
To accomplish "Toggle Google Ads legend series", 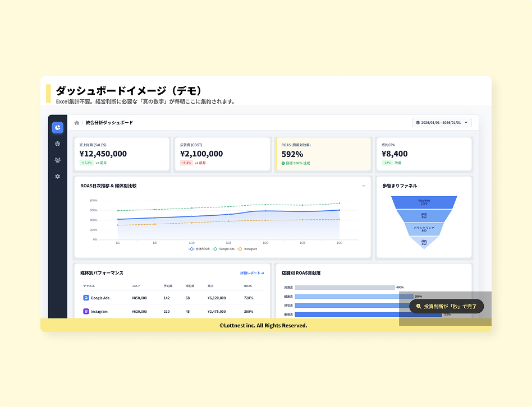I will coord(224,248).
